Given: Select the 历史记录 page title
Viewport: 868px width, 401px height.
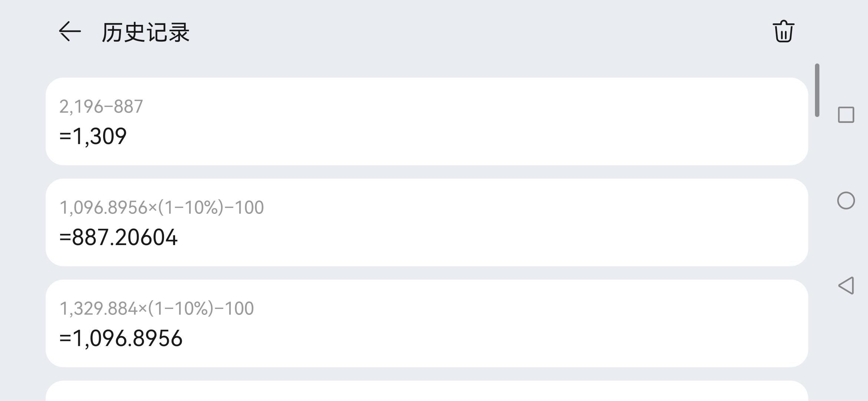Looking at the screenshot, I should 146,32.
